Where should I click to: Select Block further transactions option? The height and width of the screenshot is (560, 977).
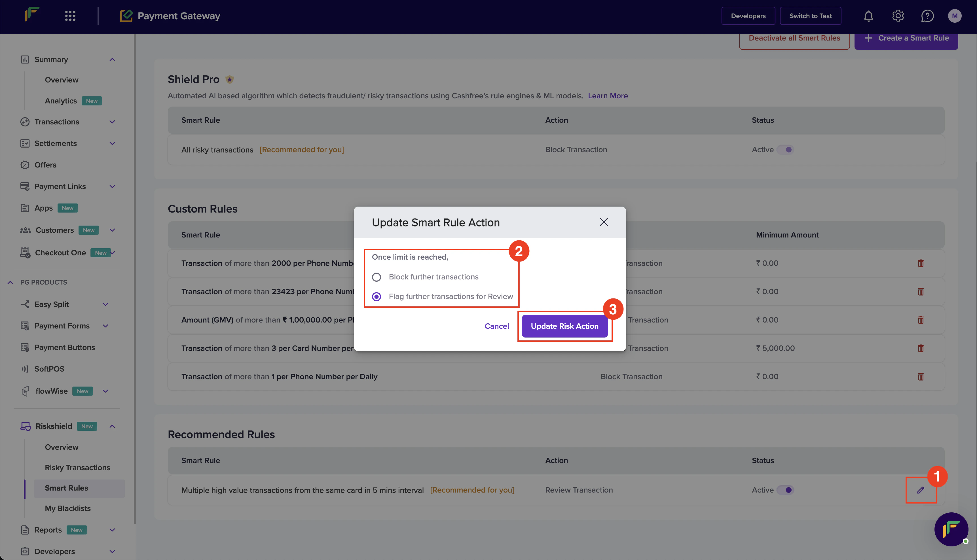tap(377, 277)
